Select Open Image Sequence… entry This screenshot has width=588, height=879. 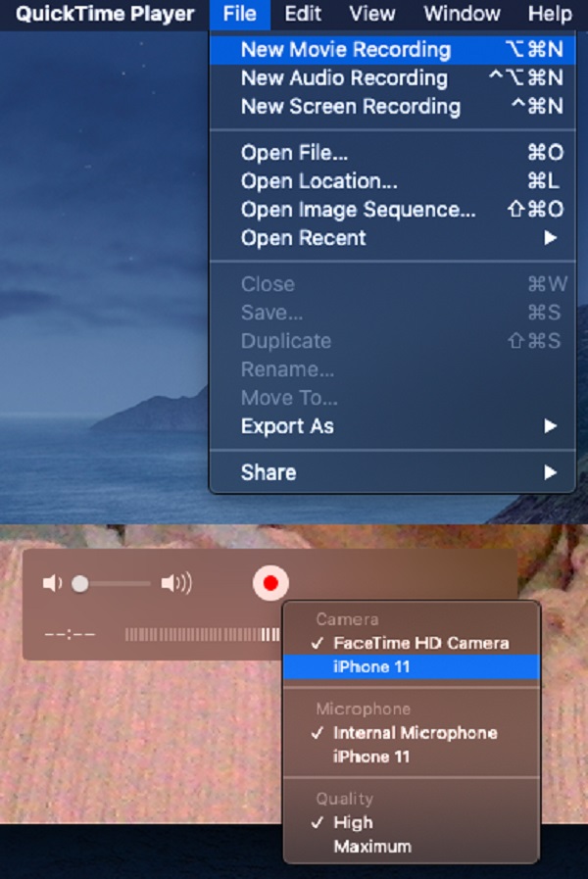tap(392, 210)
